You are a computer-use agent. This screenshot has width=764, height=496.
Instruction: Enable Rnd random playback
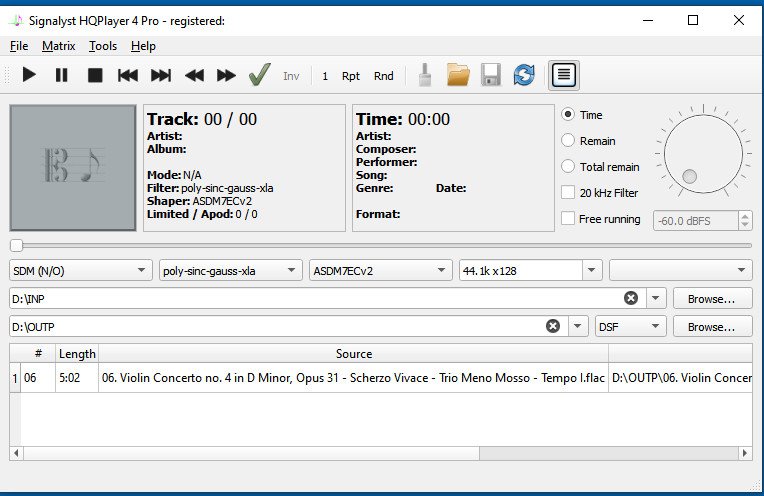[383, 76]
